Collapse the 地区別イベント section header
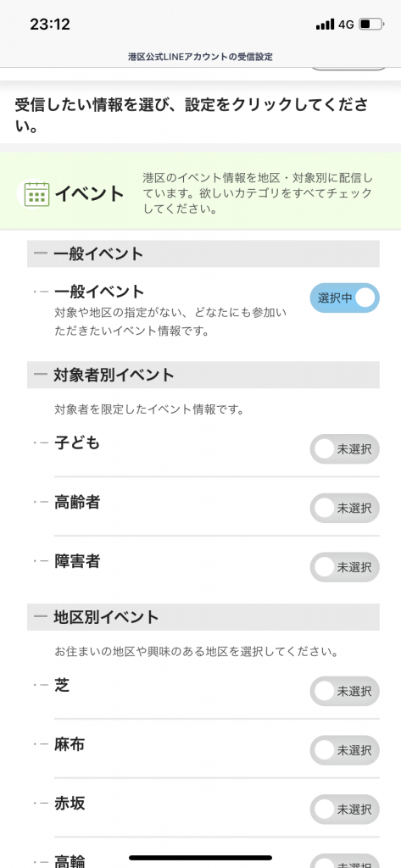This screenshot has height=868, width=401. (203, 617)
